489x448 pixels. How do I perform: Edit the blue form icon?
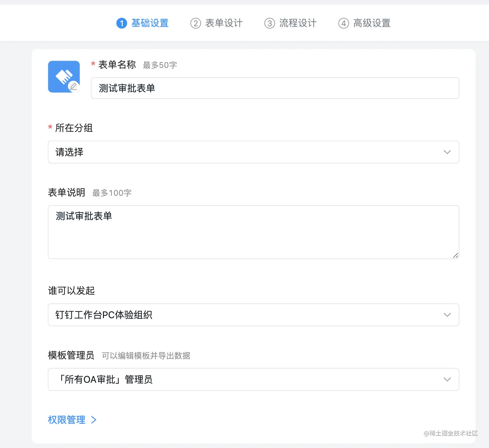[64, 77]
